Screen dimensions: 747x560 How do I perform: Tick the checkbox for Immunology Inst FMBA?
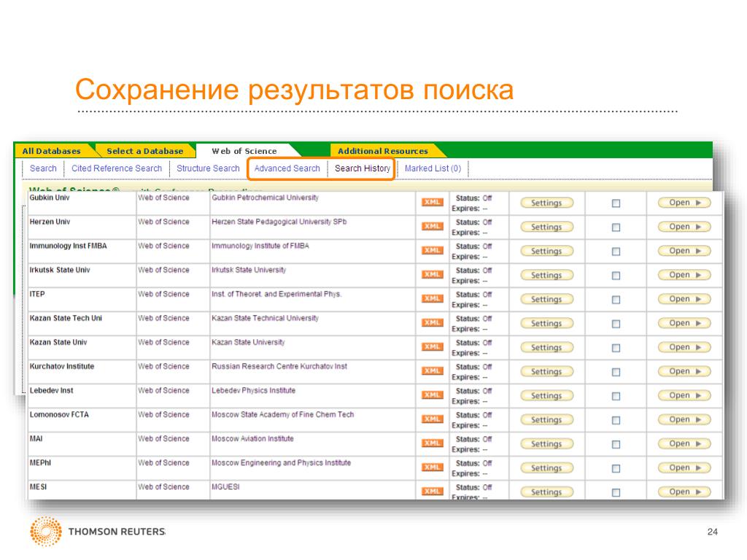[x=616, y=252]
